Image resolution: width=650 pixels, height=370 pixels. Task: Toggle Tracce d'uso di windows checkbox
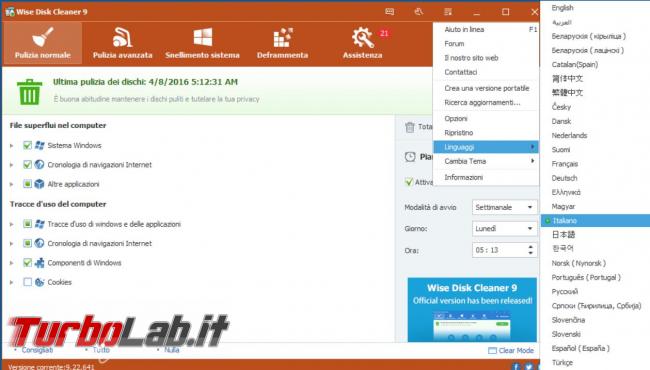[27, 224]
